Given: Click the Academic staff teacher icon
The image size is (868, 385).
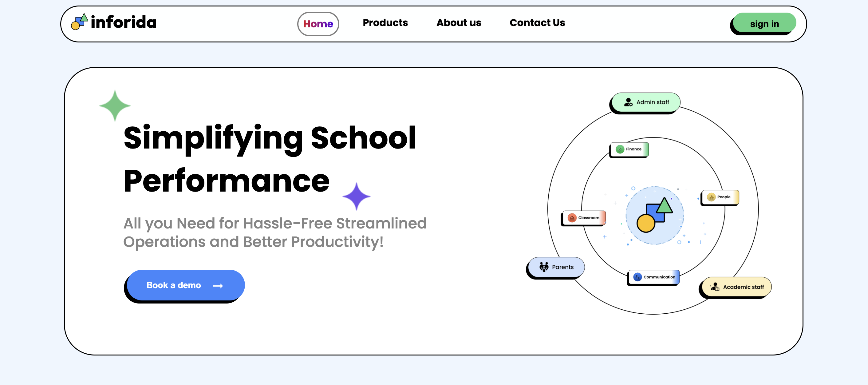Looking at the screenshot, I should pyautogui.click(x=715, y=287).
